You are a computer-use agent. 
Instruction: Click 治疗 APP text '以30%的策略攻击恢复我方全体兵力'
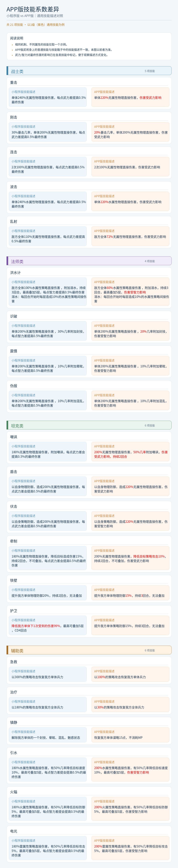119,707
